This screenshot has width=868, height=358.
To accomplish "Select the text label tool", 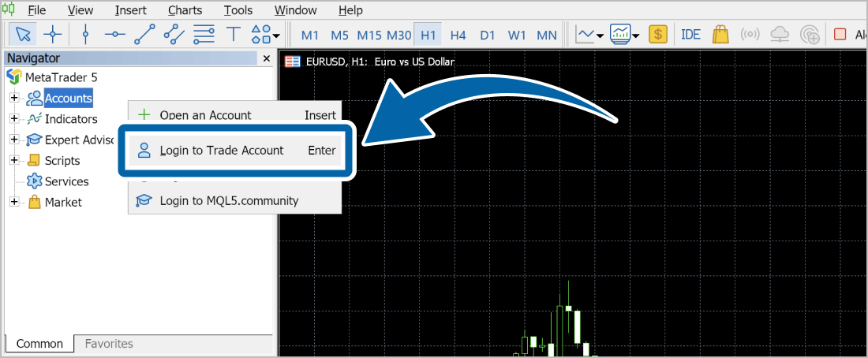I will [234, 35].
